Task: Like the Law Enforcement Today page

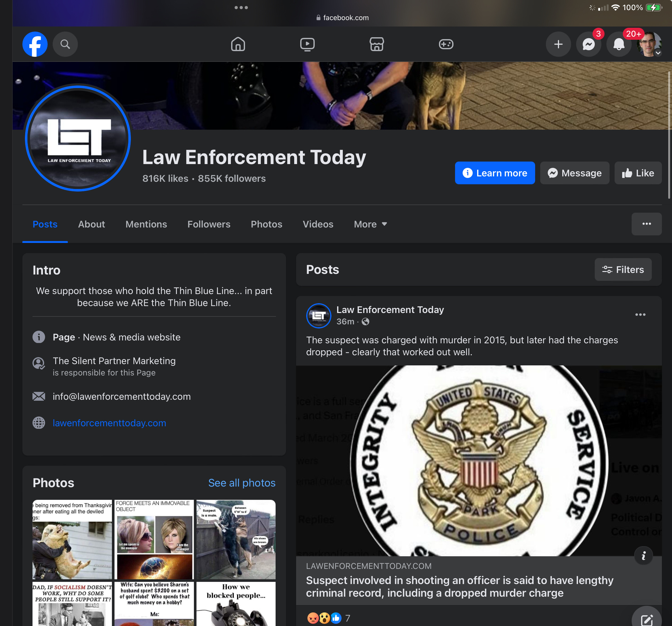Action: [638, 173]
